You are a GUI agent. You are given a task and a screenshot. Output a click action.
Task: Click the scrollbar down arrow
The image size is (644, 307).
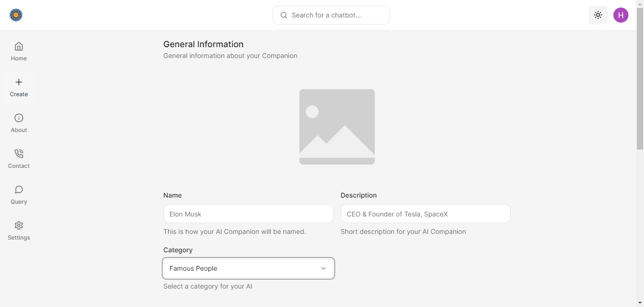click(640, 303)
